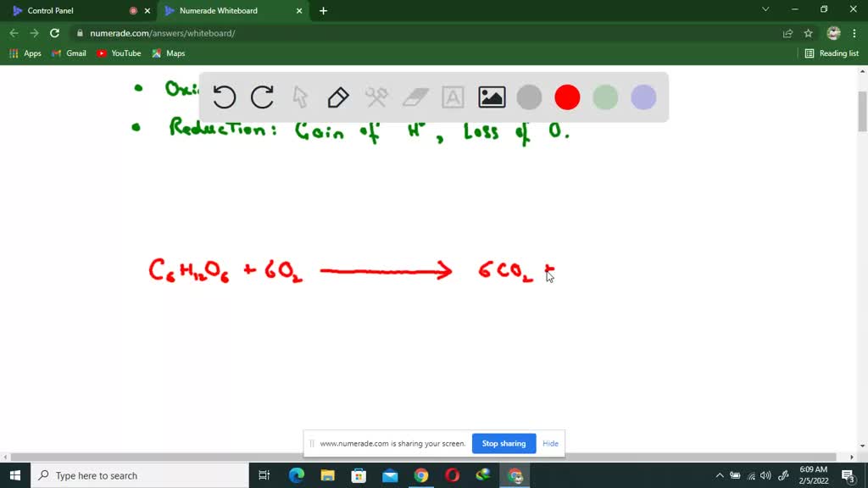This screenshot has width=868, height=488.
Task: Activate the eraser tool
Action: (415, 97)
